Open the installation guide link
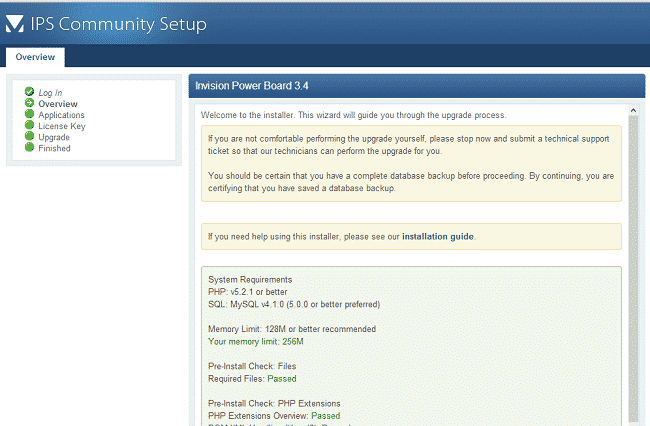This screenshot has width=650, height=426. (x=438, y=237)
